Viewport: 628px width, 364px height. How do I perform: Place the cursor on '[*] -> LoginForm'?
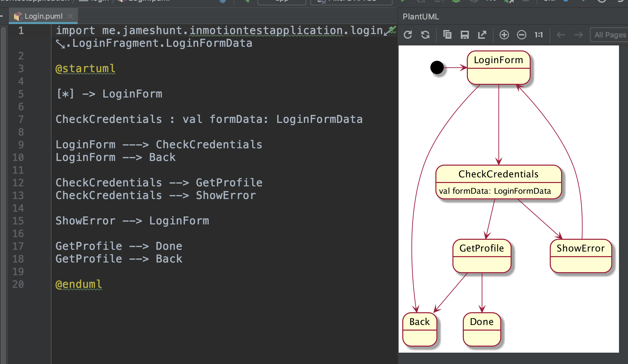click(x=109, y=94)
